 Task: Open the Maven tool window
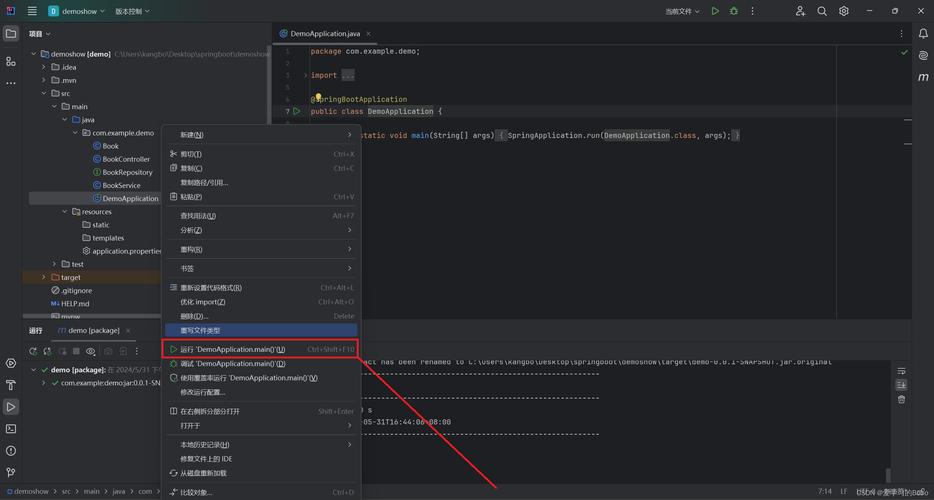click(923, 77)
